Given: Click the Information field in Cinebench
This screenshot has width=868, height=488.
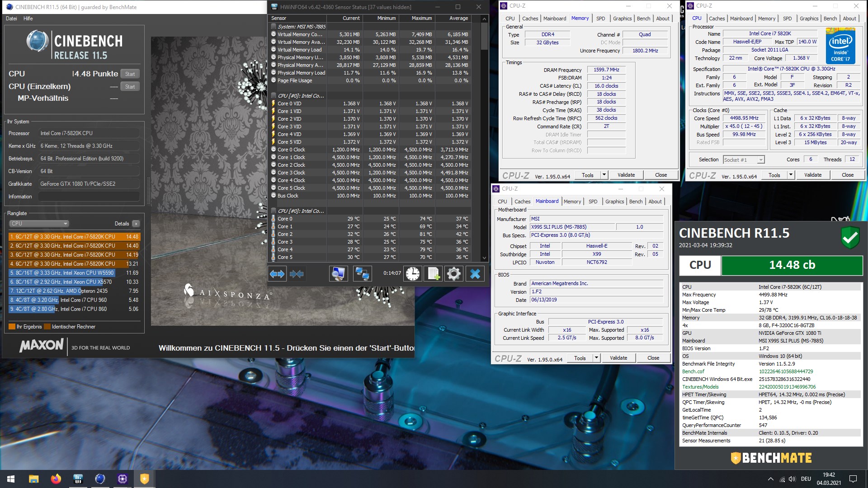Looking at the screenshot, I should [x=89, y=197].
